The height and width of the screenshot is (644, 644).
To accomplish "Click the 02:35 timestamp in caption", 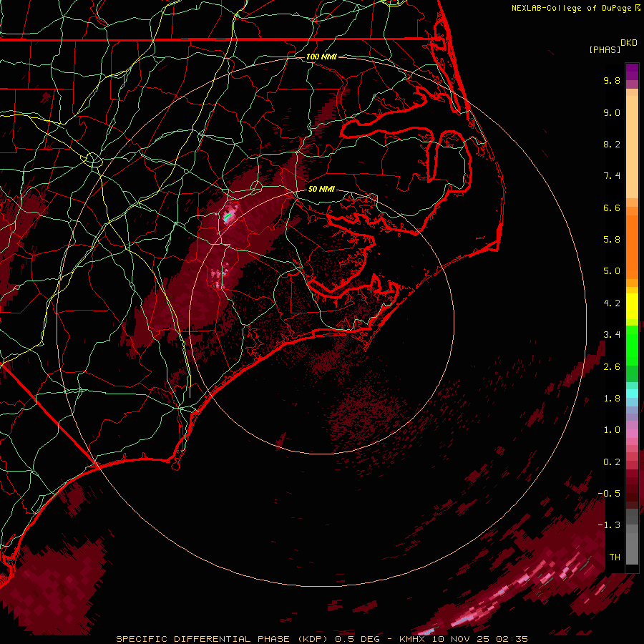I will click(512, 639).
